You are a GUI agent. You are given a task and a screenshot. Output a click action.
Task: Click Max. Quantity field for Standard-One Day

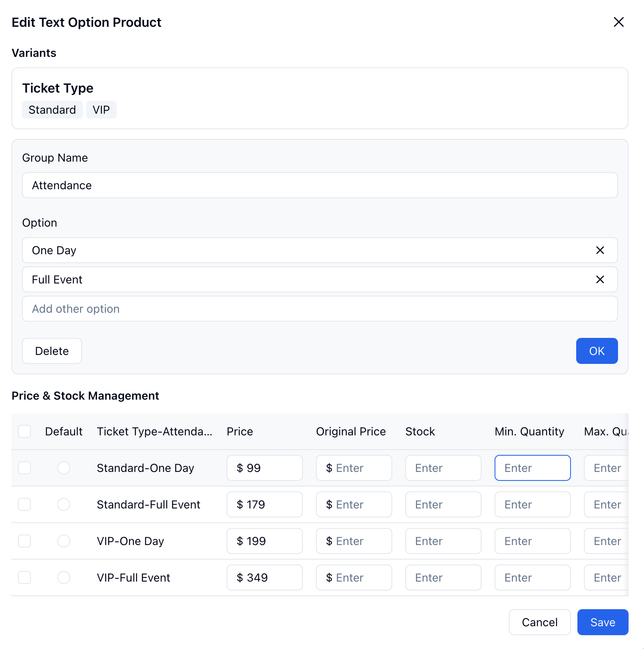click(607, 468)
